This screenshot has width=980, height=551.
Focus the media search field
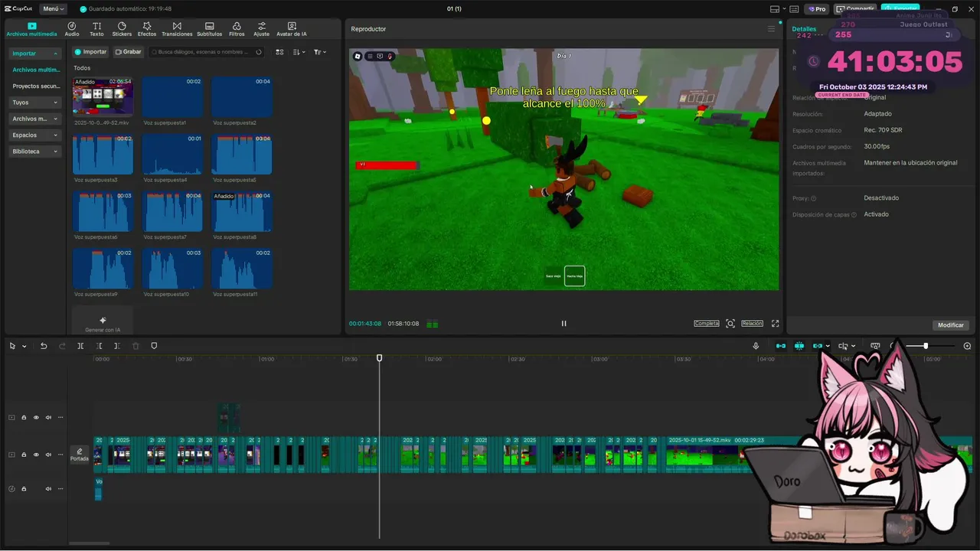point(207,52)
